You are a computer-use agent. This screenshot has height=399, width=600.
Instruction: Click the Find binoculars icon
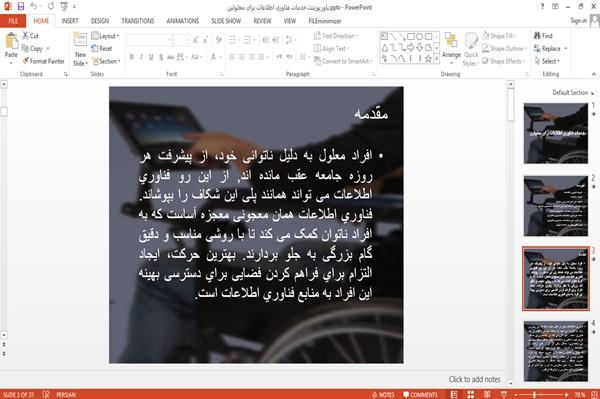click(x=537, y=36)
